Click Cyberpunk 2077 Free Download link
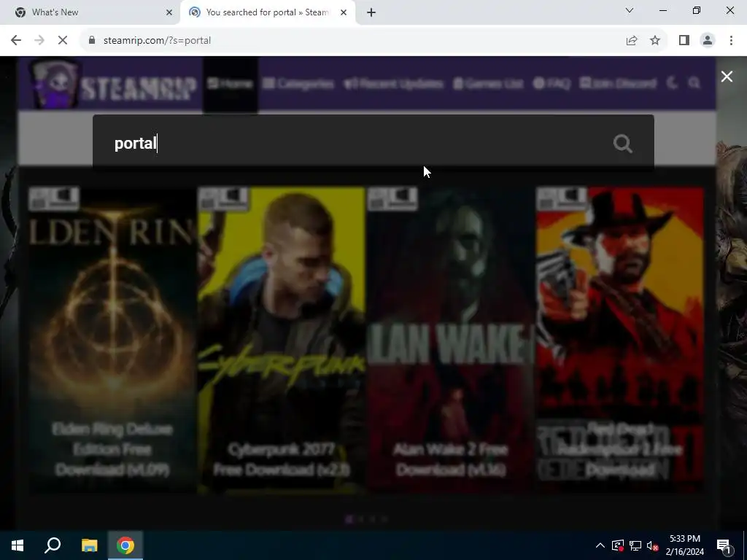The image size is (747, 560). tap(282, 459)
